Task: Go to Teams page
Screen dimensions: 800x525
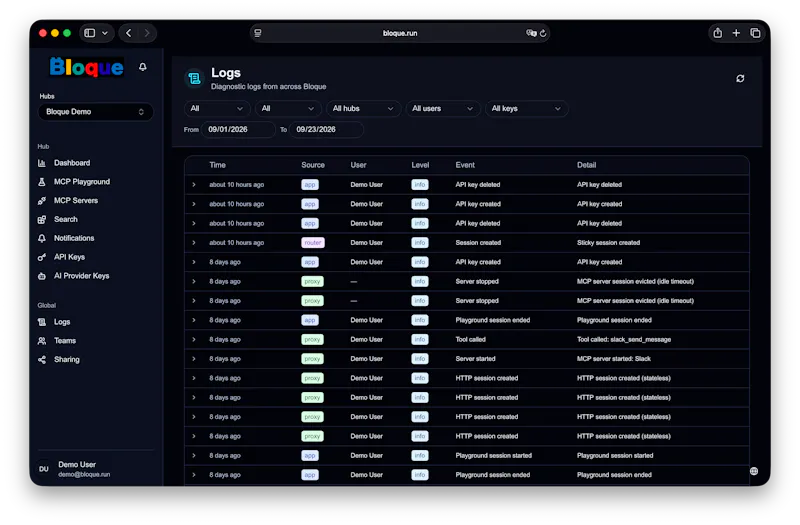Action: [x=65, y=341]
